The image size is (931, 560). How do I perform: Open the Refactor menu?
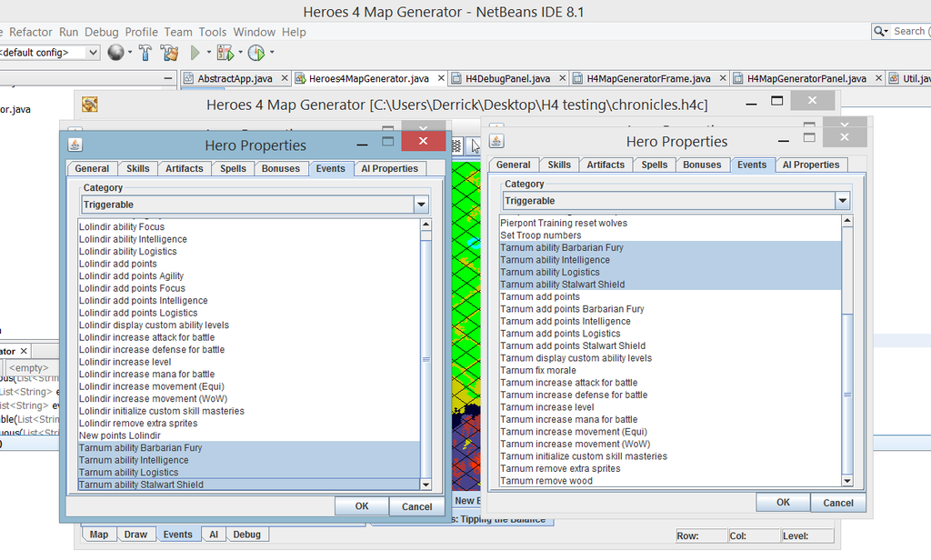[31, 32]
